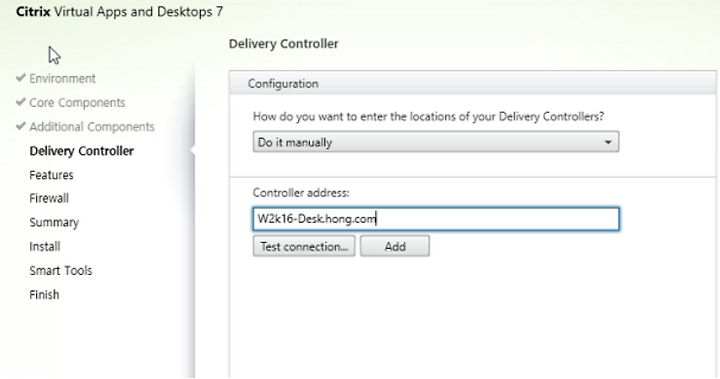Select the 'Do it manually' combo box
Screen dimensions: 720x379
(436, 142)
